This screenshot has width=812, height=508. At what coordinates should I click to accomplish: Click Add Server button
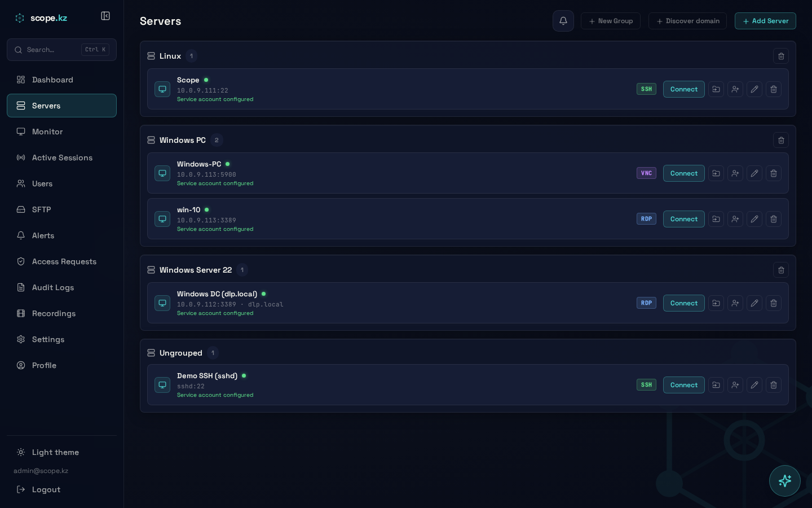[x=765, y=21]
